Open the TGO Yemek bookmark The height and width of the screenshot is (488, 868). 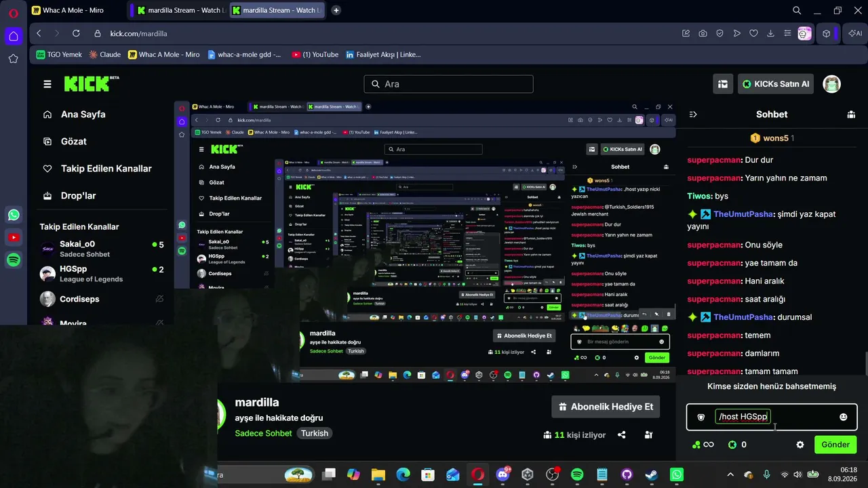point(59,54)
